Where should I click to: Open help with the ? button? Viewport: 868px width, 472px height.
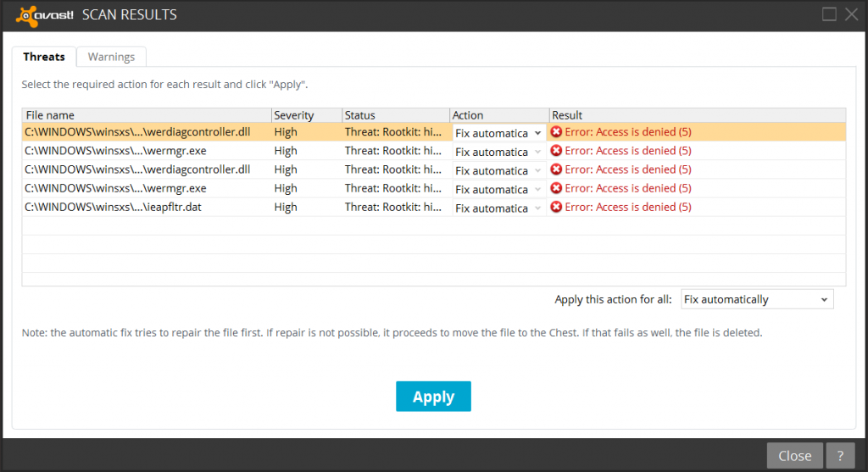coord(840,455)
